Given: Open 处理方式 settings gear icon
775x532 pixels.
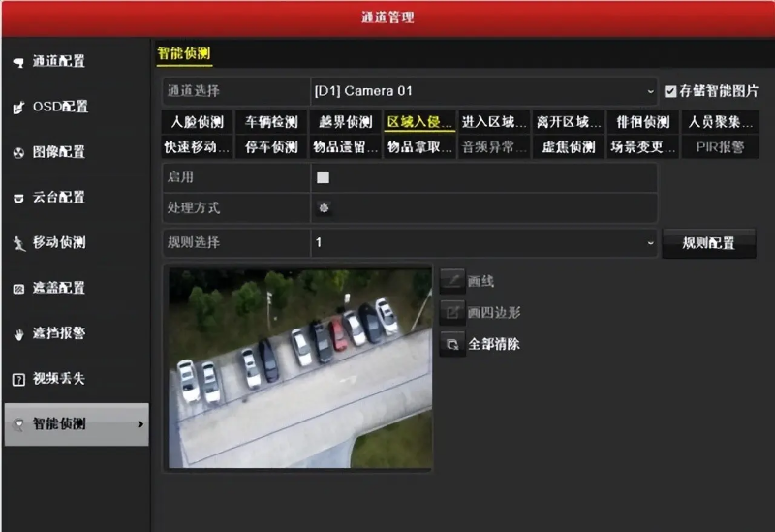Looking at the screenshot, I should tap(324, 207).
